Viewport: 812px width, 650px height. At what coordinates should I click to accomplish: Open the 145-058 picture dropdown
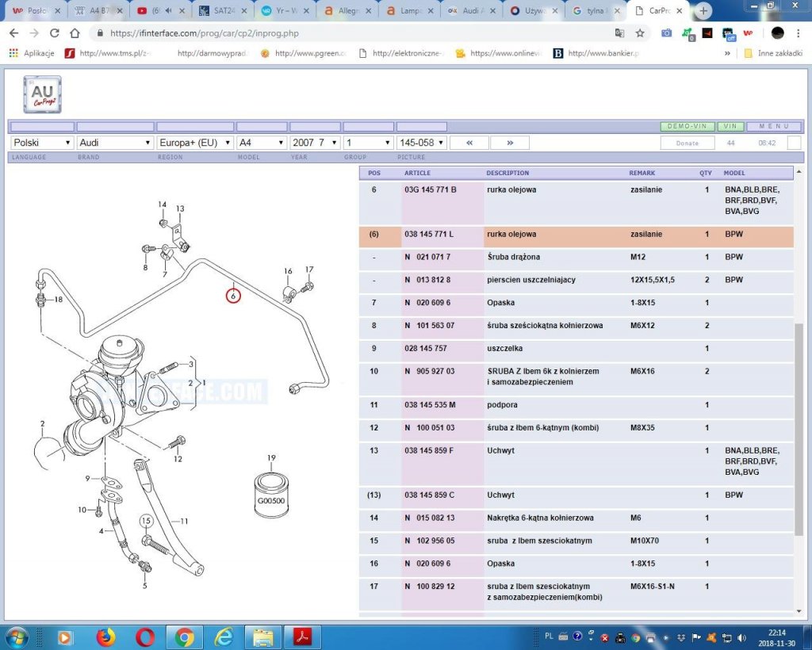point(422,143)
